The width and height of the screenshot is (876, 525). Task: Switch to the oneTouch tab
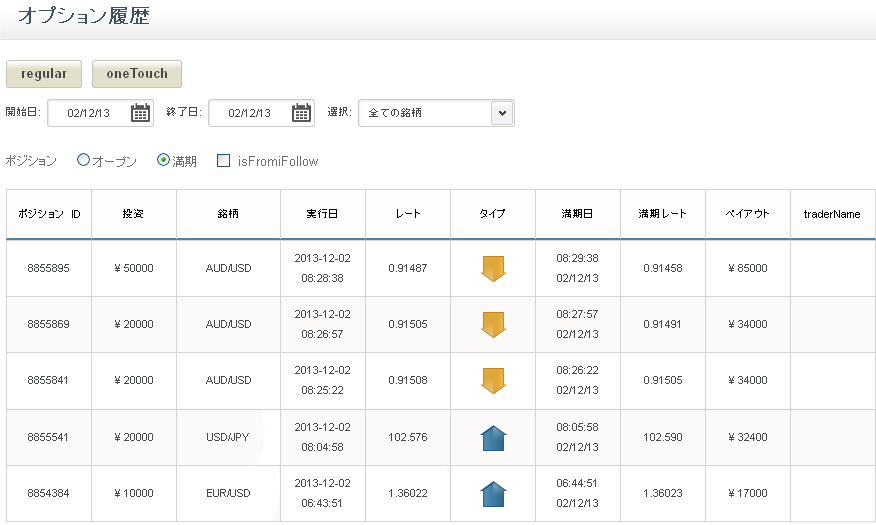click(137, 74)
